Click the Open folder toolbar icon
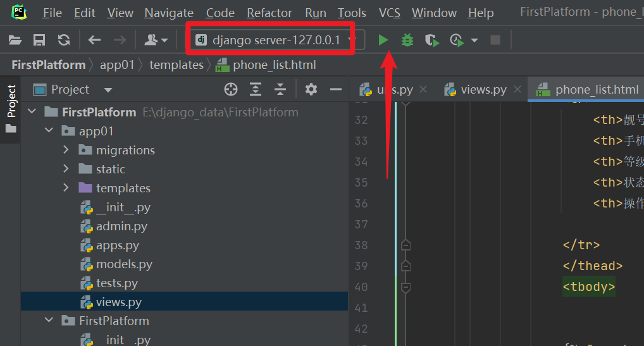This screenshot has width=644, height=346. 15,40
